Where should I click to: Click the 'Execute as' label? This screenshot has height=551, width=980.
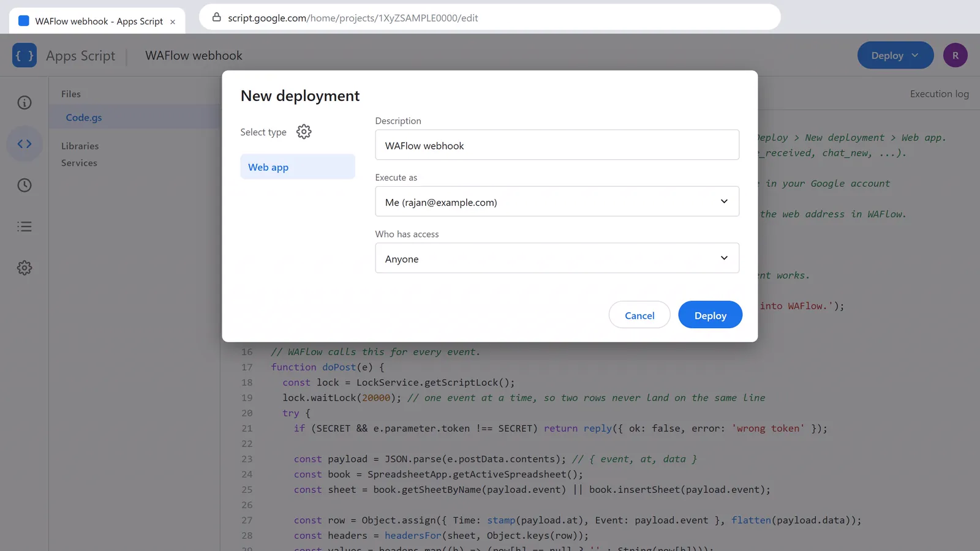396,178
